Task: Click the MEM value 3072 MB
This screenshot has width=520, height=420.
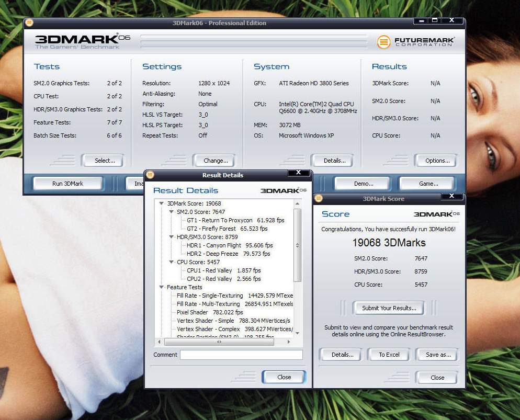Action: [x=289, y=125]
